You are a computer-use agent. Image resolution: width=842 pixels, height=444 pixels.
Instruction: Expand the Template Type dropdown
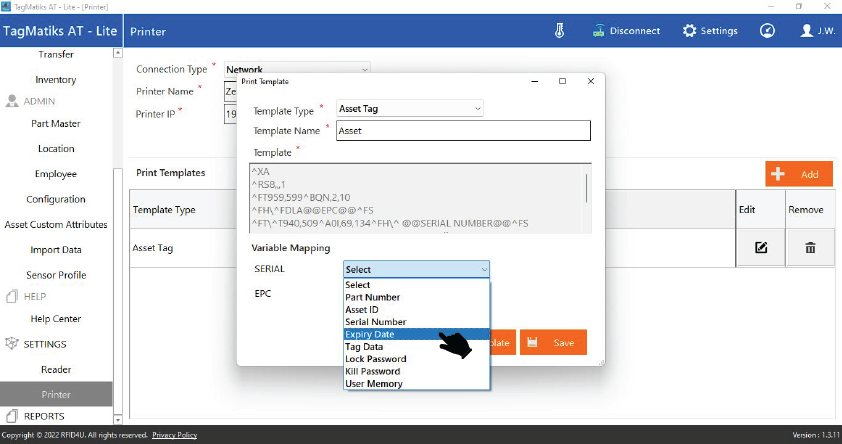pyautogui.click(x=410, y=108)
